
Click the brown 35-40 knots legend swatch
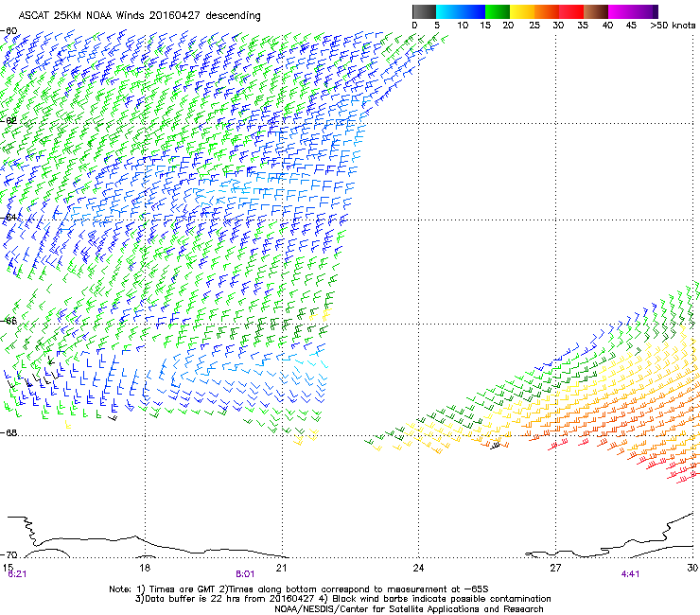tap(596, 11)
